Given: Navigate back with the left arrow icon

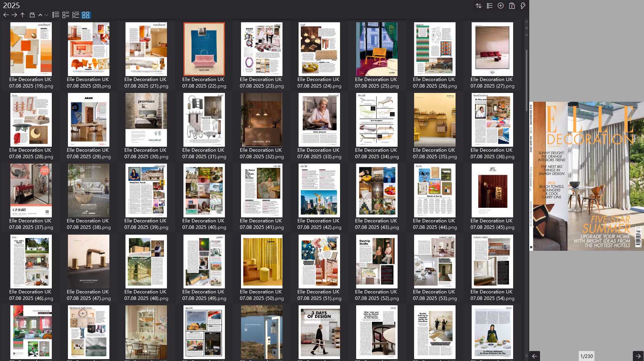Looking at the screenshot, I should [x=6, y=15].
